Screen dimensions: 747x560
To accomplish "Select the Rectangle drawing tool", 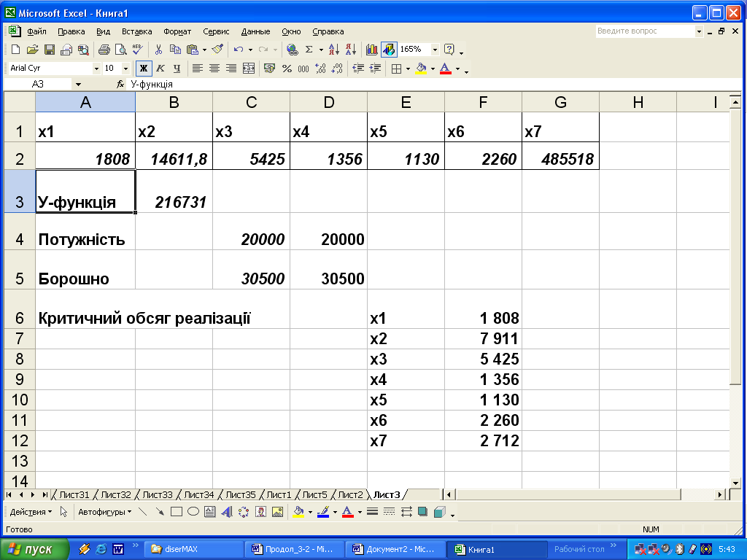I will coord(177,512).
